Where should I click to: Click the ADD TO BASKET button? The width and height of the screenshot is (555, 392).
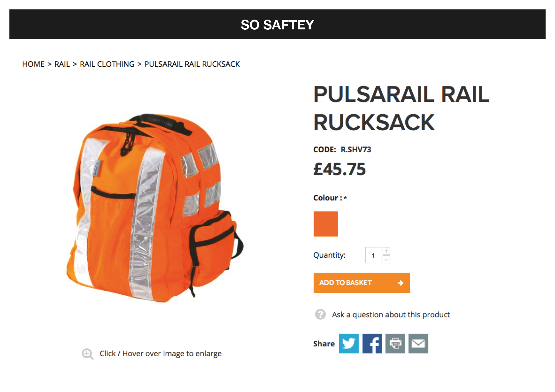[362, 283]
